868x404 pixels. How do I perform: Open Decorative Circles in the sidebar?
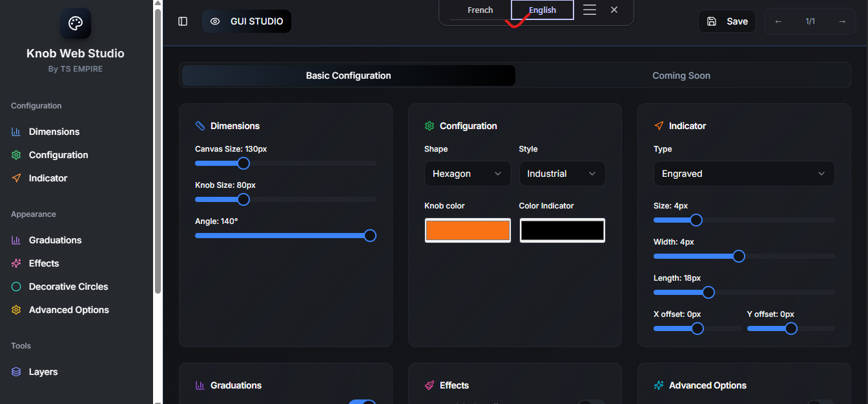pyautogui.click(x=68, y=287)
